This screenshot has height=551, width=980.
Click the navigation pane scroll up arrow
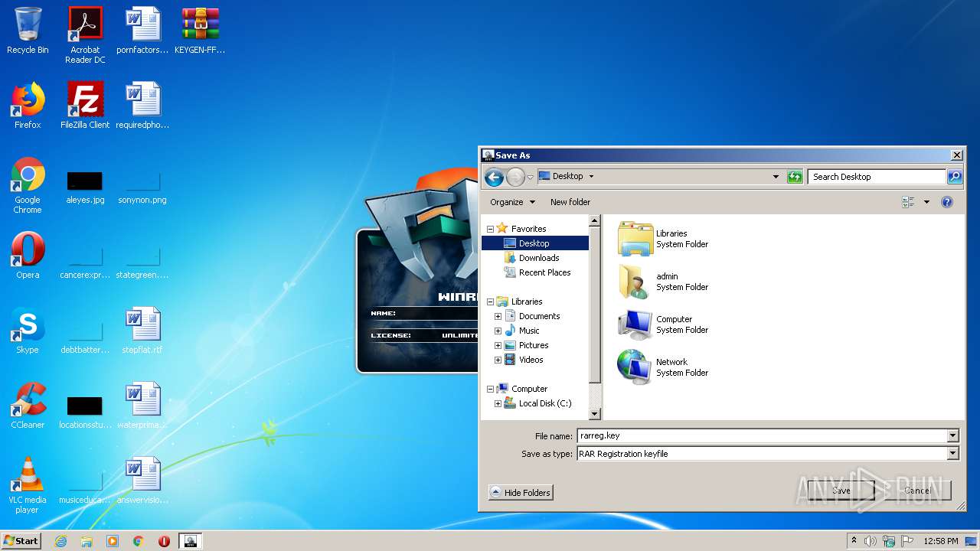pos(594,220)
